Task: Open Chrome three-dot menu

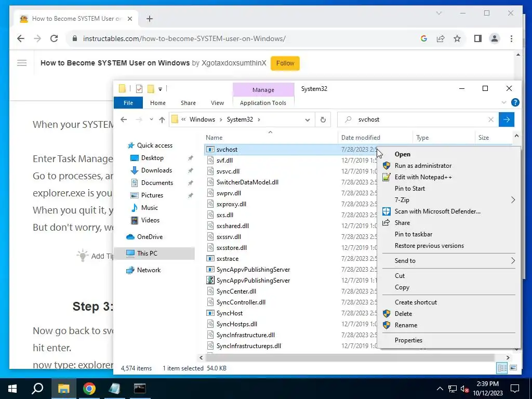Action: click(511, 38)
